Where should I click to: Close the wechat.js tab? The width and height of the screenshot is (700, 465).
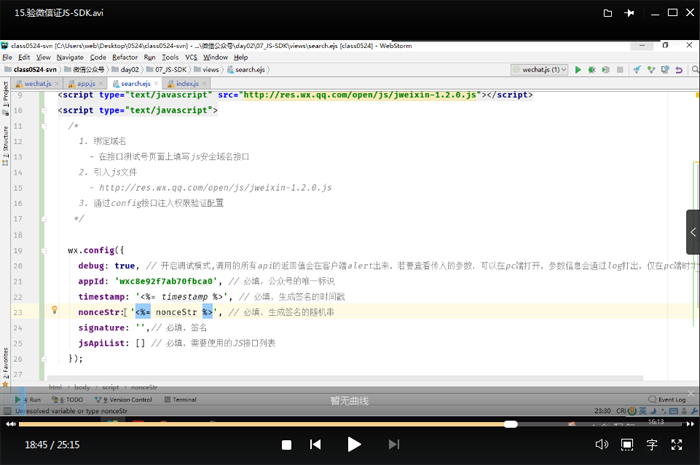tap(57, 83)
